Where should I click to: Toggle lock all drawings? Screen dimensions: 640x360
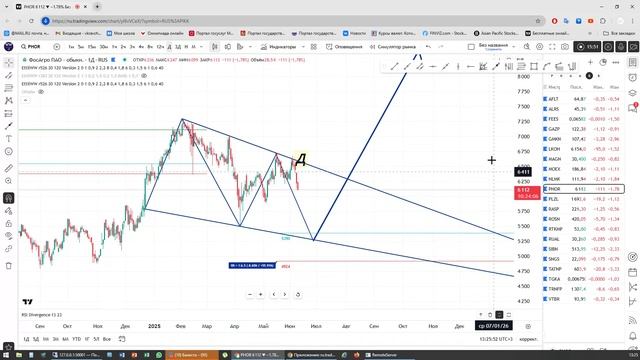9,224
